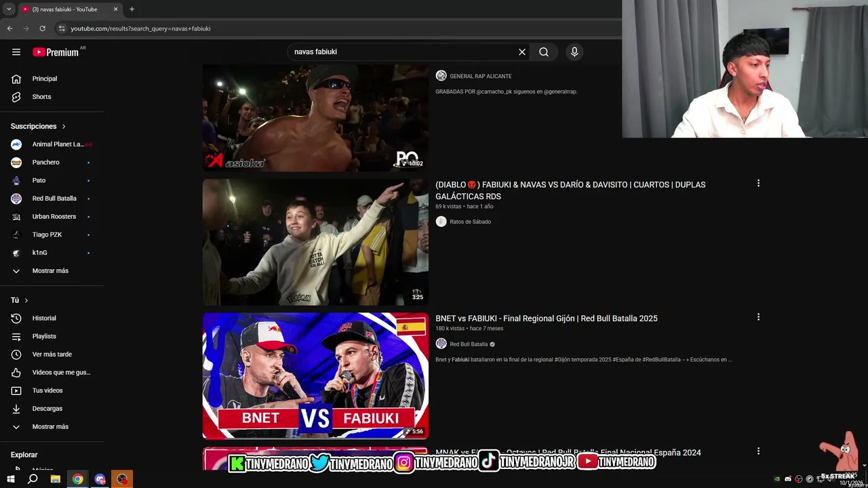Open Ver más tarde list
Viewport: 868px width, 488px height.
click(x=52, y=354)
